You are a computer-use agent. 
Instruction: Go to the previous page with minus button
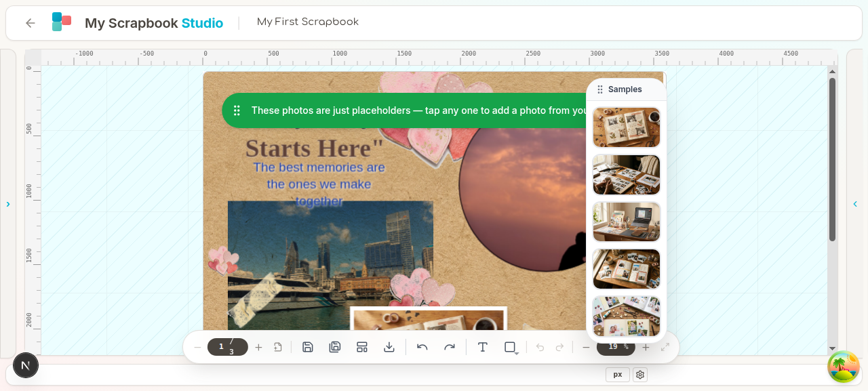click(x=197, y=347)
